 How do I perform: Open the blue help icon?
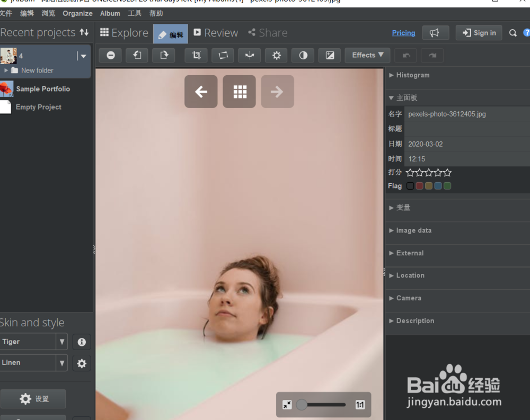pyautogui.click(x=527, y=32)
